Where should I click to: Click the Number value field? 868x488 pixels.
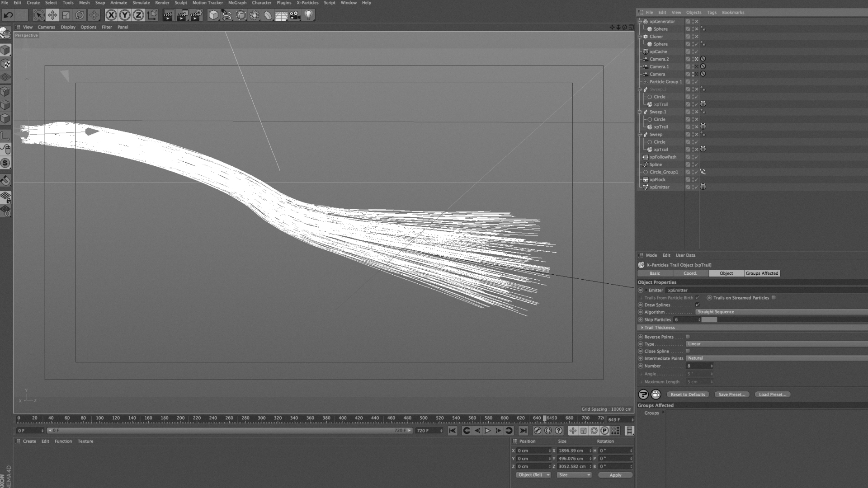pos(699,366)
